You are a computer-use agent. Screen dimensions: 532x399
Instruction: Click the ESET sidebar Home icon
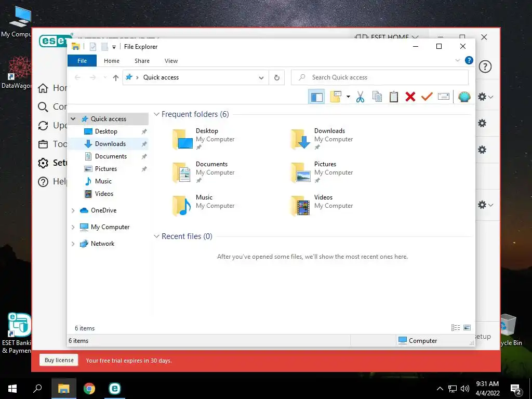click(43, 88)
